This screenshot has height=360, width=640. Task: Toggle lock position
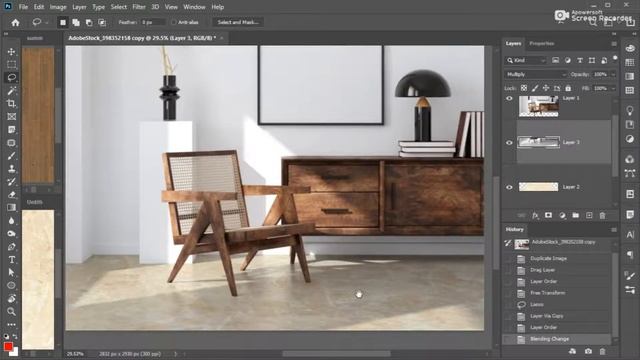tap(546, 88)
